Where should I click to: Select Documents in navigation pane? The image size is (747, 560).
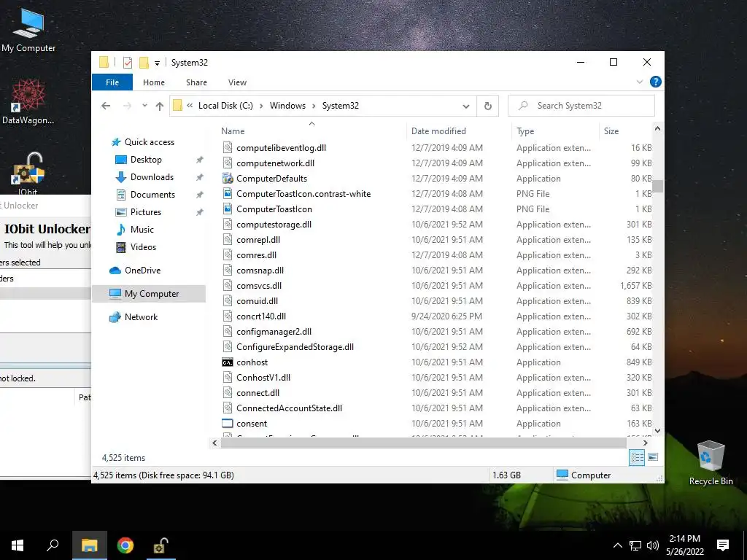coord(152,194)
